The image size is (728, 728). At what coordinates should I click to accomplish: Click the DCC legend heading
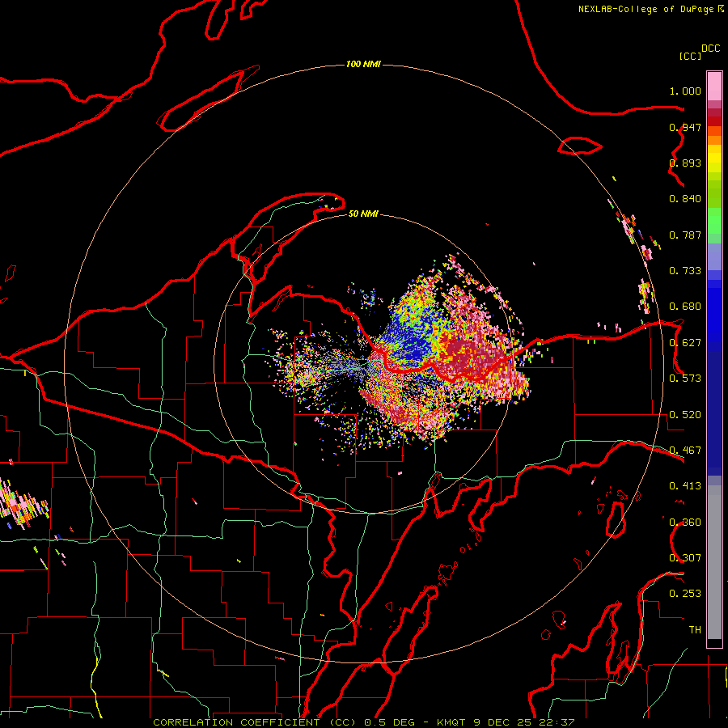click(710, 49)
